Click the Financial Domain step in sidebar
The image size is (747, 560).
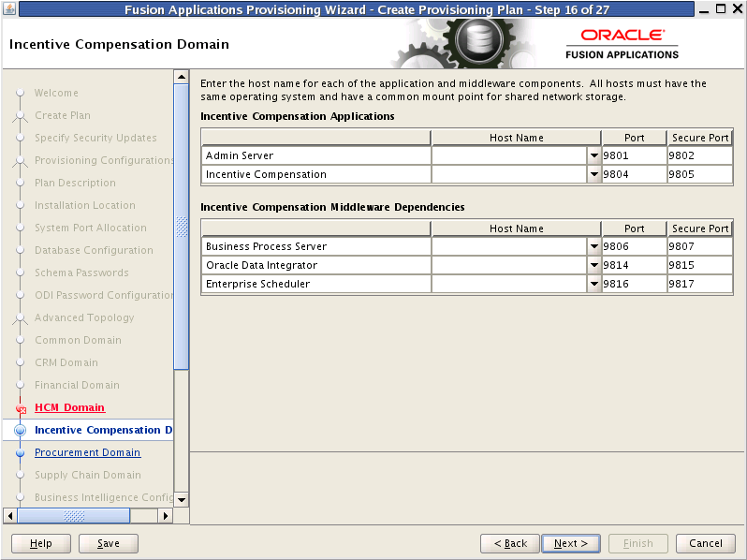77,385
